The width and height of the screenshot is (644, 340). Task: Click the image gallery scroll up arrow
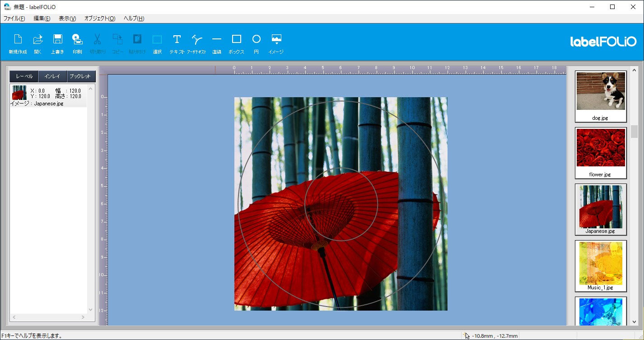634,70
